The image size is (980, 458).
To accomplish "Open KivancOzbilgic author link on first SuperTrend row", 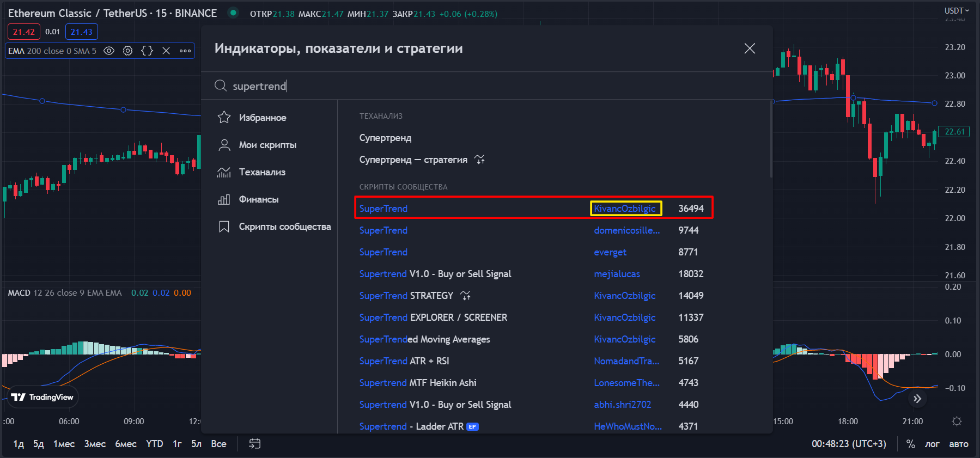I will click(x=625, y=209).
